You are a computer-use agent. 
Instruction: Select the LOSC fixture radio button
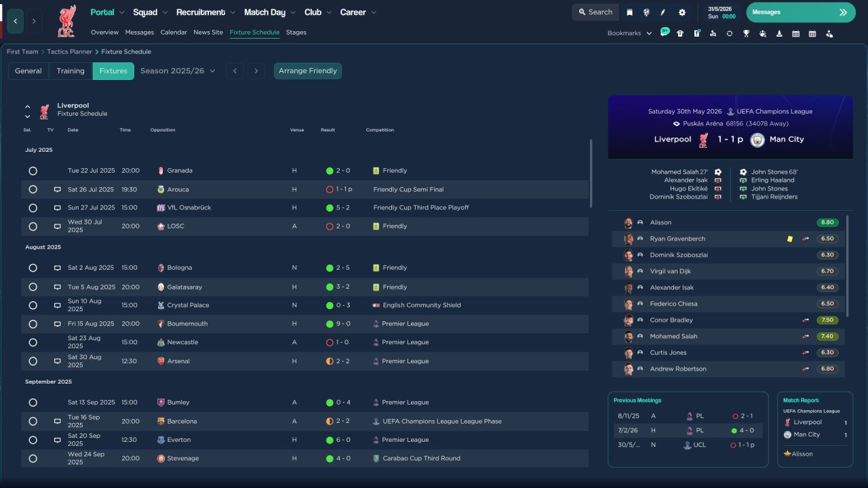point(33,226)
